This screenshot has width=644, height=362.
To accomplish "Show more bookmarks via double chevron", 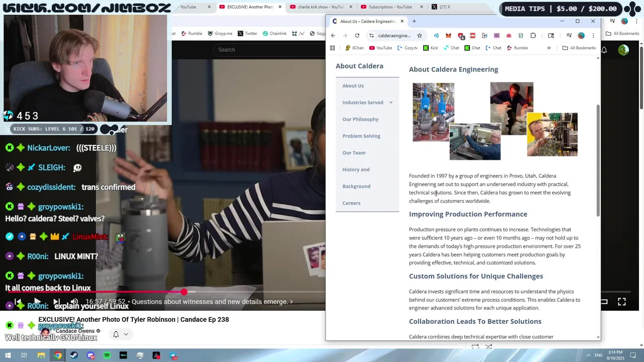I will click(549, 48).
